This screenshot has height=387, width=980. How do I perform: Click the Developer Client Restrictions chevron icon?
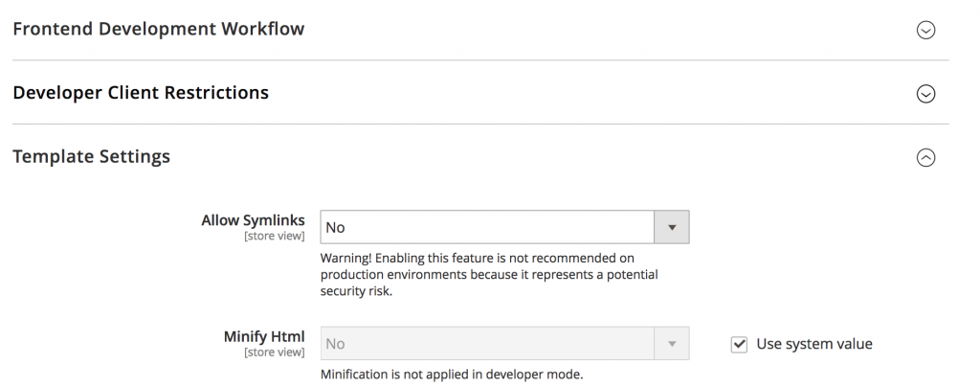click(925, 94)
